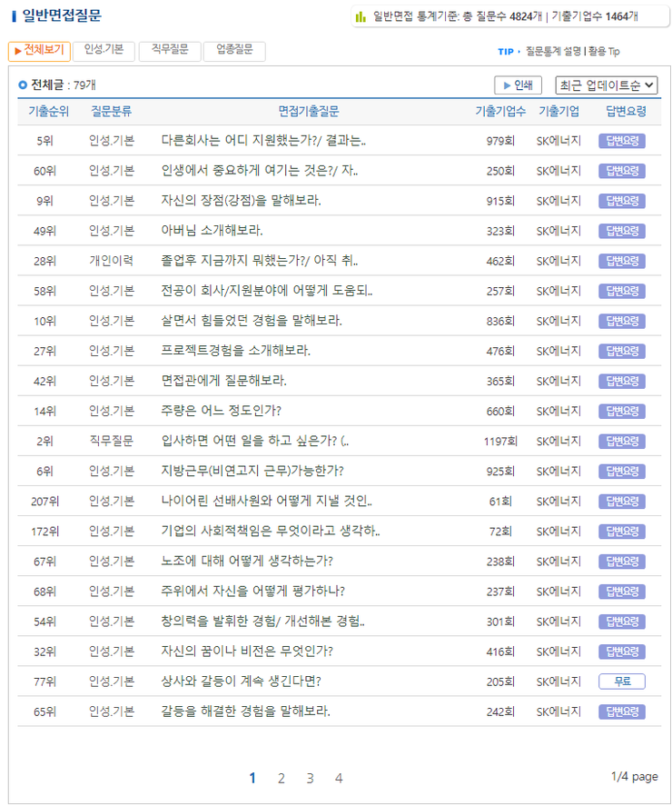The height and width of the screenshot is (806, 672).
Task: Click the 무료 button for 상사와 갈등 question
Action: 621,682
